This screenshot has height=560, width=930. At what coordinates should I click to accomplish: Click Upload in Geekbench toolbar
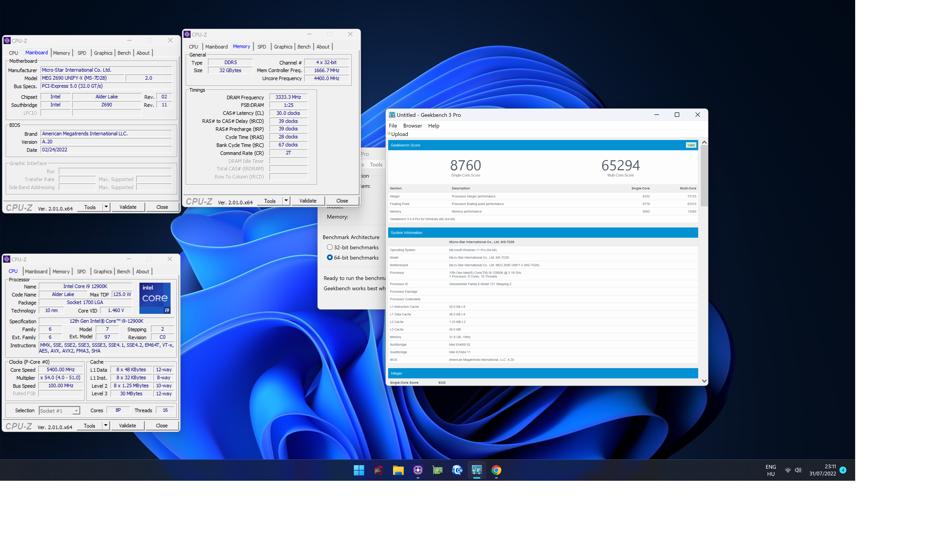[399, 134]
